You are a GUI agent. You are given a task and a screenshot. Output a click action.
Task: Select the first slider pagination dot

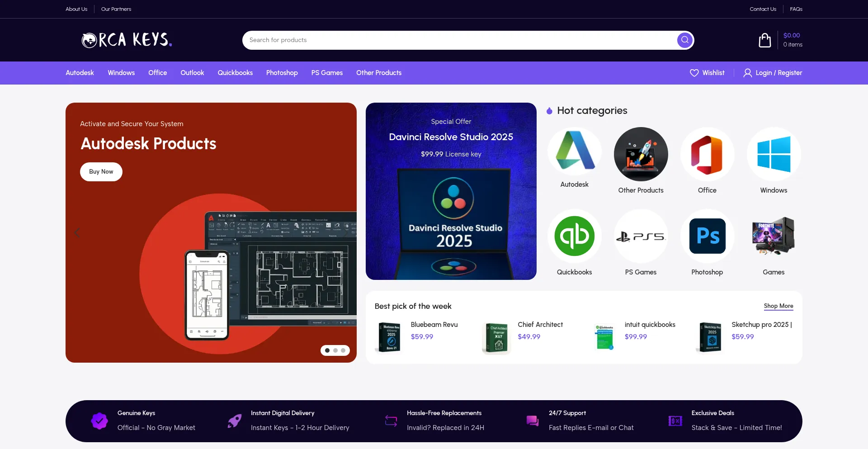pyautogui.click(x=327, y=350)
